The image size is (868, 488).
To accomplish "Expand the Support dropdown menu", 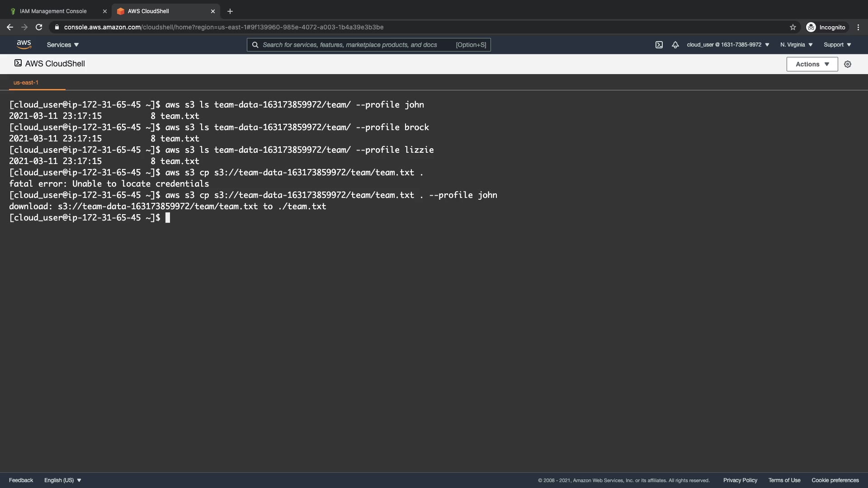I will point(837,45).
